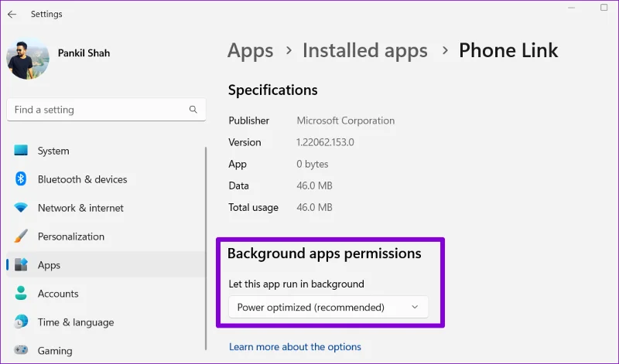Maximize the Settings window
This screenshot has width=619, height=364.
pyautogui.click(x=604, y=8)
